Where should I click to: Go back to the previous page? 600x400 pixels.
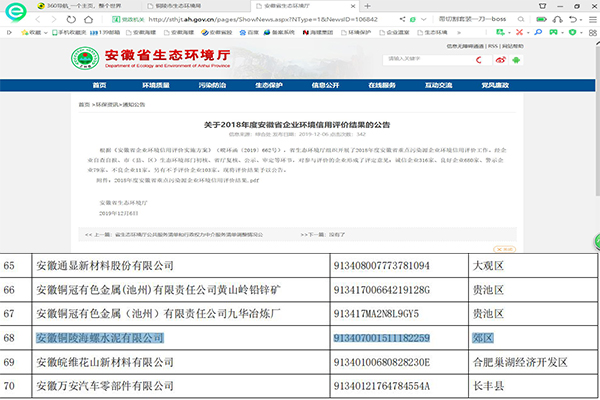pos(38,19)
